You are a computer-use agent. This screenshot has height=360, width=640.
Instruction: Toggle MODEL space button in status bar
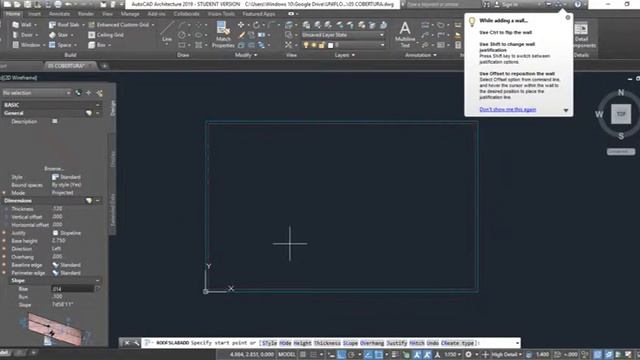287,354
